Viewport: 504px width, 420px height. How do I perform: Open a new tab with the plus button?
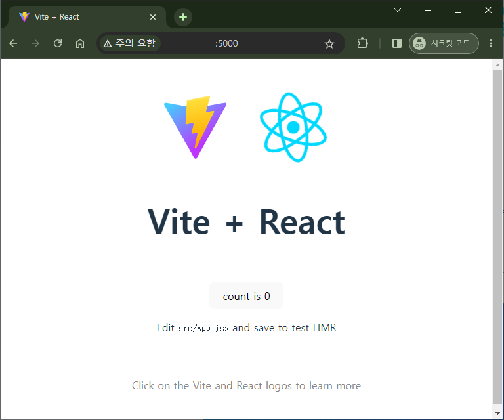183,17
